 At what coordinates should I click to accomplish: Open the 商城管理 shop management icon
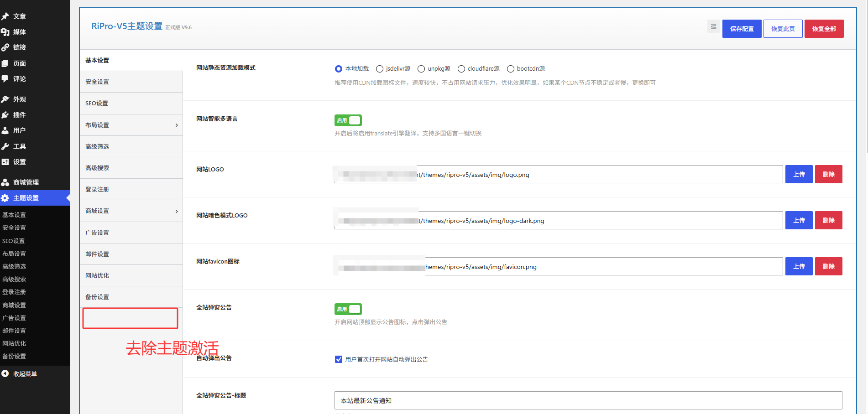tap(5, 182)
